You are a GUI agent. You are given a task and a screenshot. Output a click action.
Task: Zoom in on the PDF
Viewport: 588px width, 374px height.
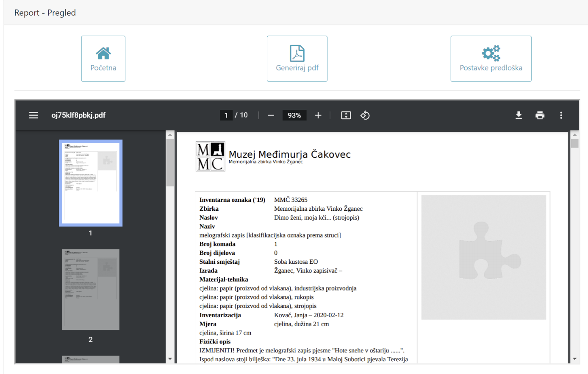[318, 115]
